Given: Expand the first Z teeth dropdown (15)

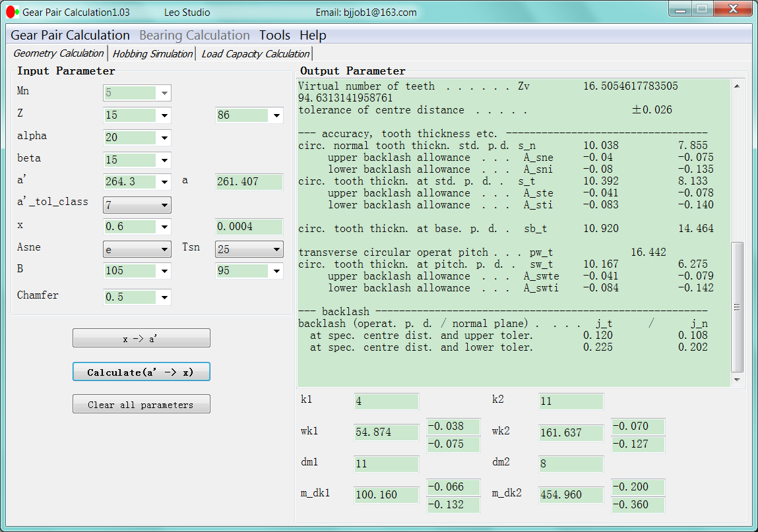Looking at the screenshot, I should [x=164, y=115].
